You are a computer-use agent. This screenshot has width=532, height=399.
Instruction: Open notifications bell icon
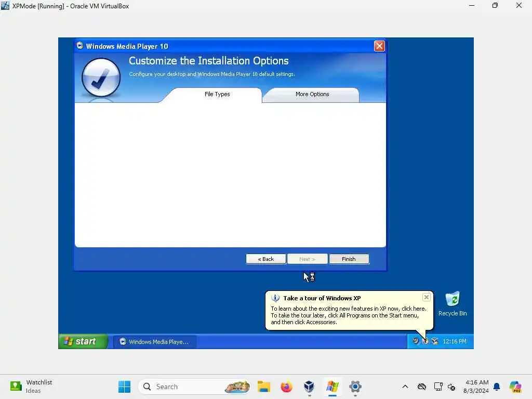497,387
